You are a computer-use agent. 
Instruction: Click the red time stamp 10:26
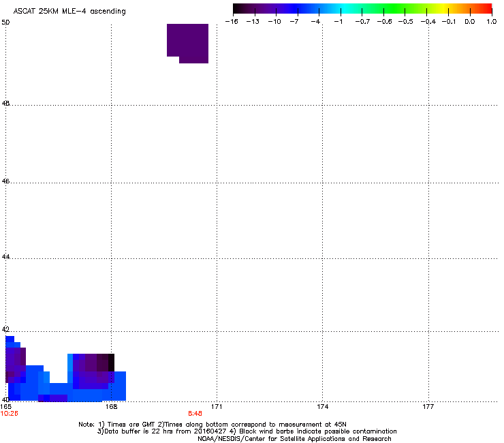(x=9, y=414)
